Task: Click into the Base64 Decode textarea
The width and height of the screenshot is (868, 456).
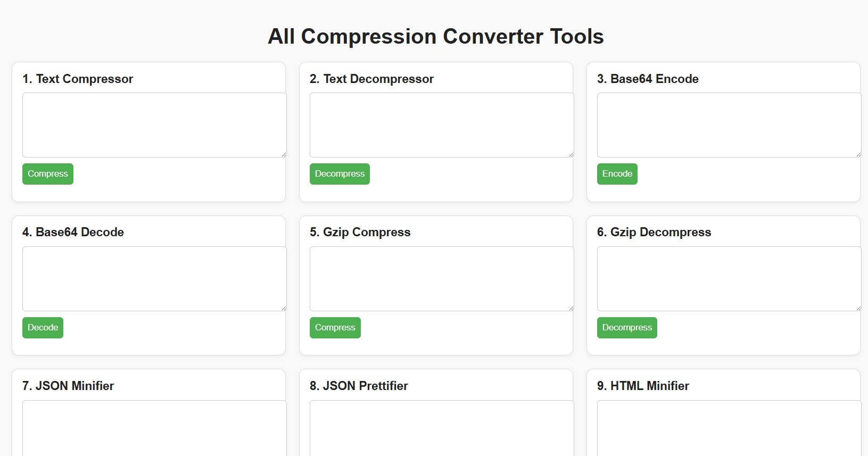Action: 154,279
